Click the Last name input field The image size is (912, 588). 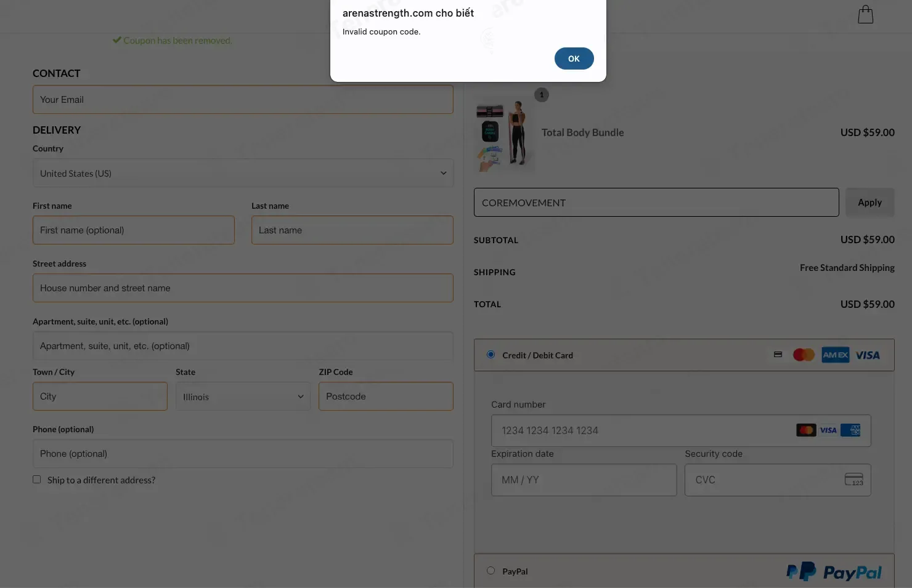[x=352, y=230]
